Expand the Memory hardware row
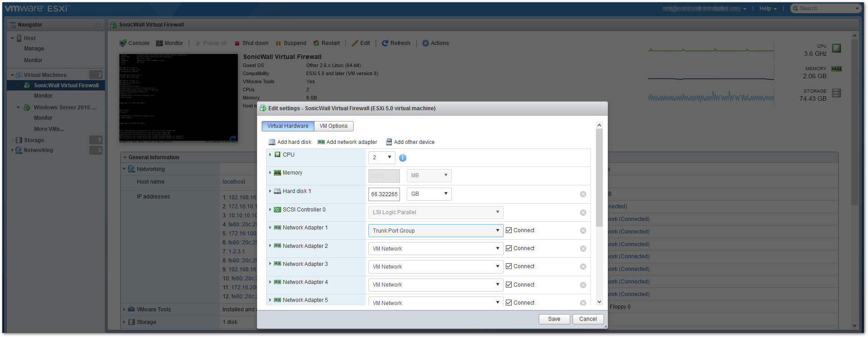 click(270, 173)
